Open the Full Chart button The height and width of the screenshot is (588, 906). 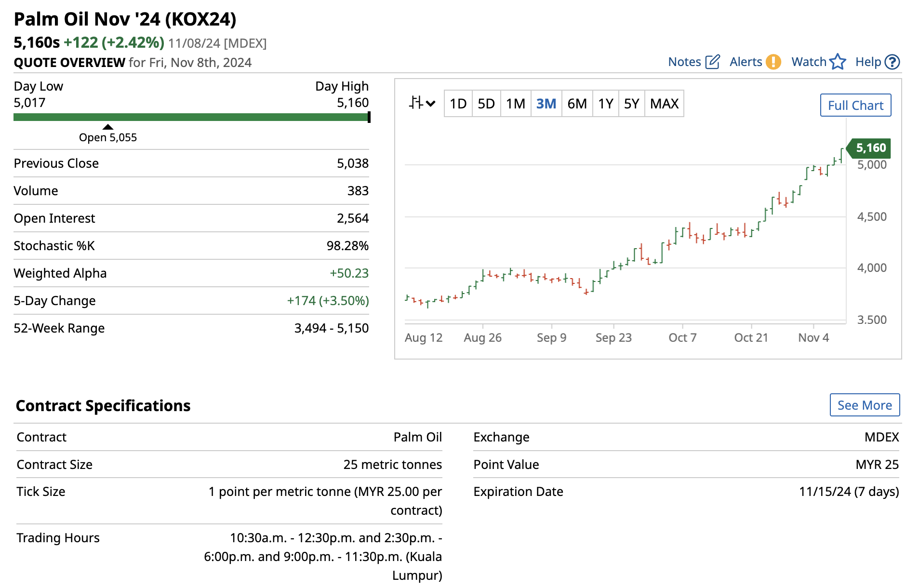(855, 105)
